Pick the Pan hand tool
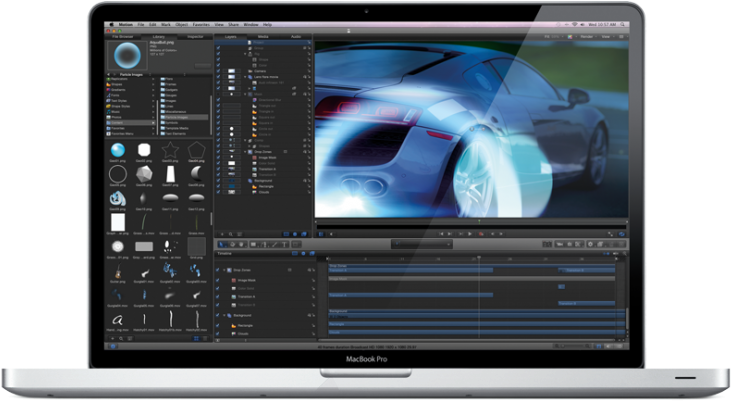The width and height of the screenshot is (731, 401). [241, 244]
